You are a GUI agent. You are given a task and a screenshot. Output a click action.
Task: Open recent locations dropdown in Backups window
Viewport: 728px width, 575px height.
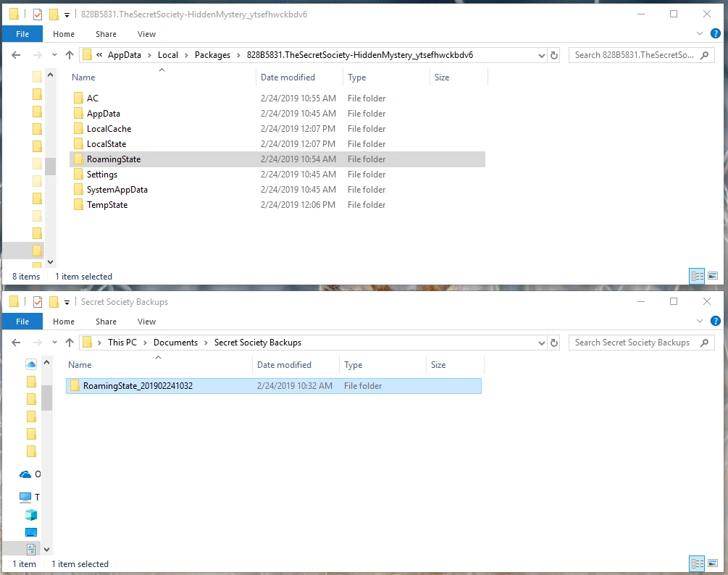54,343
